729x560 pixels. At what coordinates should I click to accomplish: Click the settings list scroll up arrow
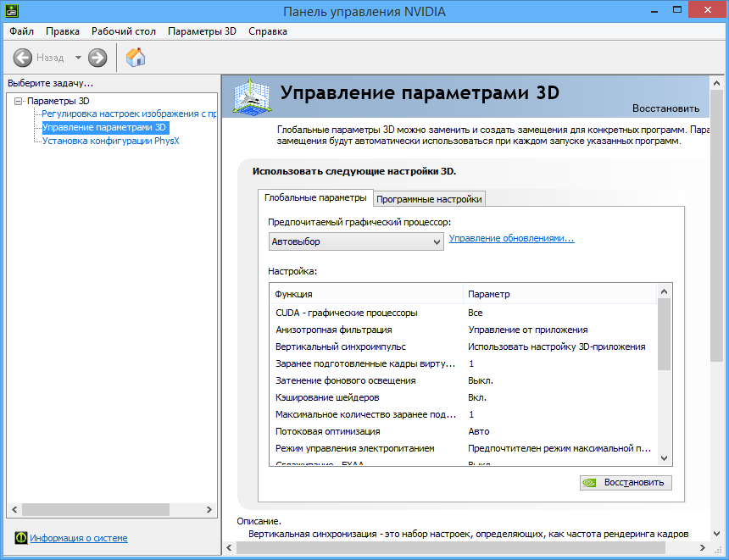pyautogui.click(x=664, y=291)
